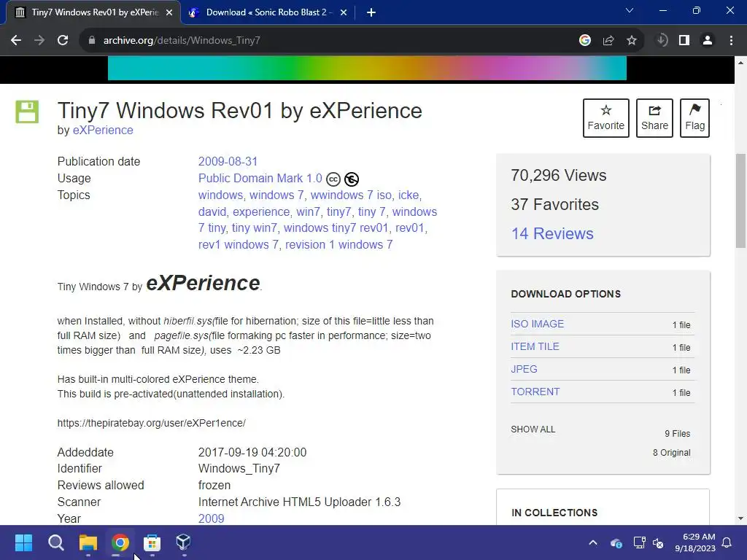The height and width of the screenshot is (560, 747).
Task: Open the 'experience' topic link
Action: point(261,211)
